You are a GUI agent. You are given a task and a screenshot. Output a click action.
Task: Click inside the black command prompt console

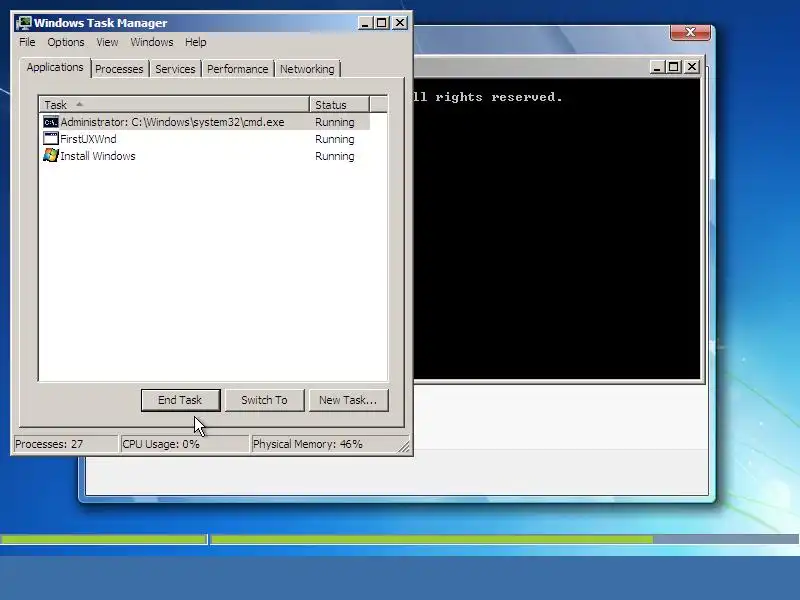[x=556, y=229]
